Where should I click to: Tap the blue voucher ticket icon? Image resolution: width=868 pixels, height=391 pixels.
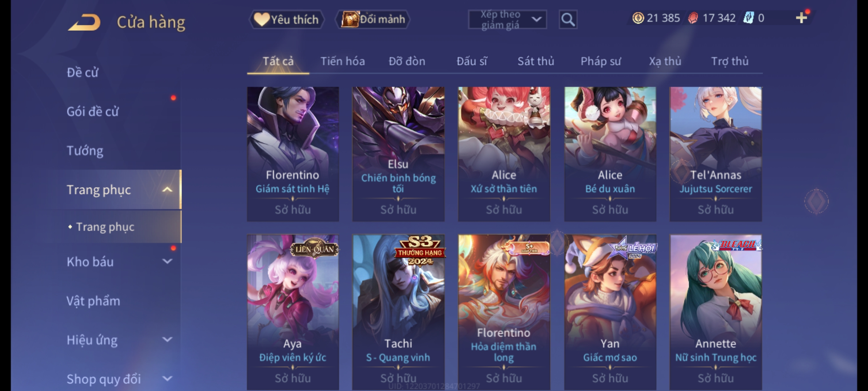(x=748, y=18)
